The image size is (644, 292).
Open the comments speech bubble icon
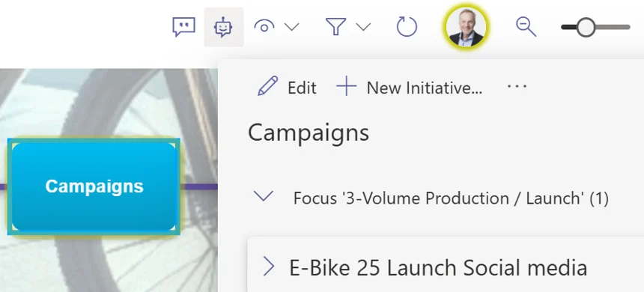[183, 27]
